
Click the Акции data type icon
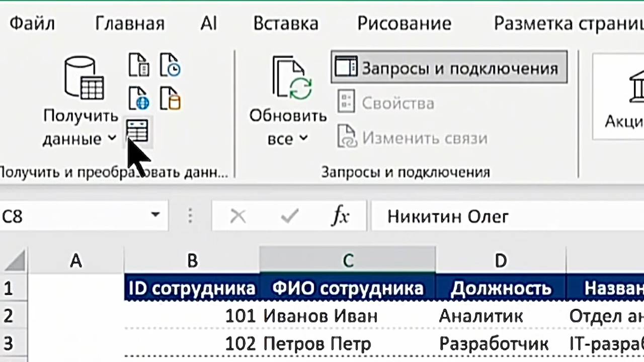coord(636,85)
